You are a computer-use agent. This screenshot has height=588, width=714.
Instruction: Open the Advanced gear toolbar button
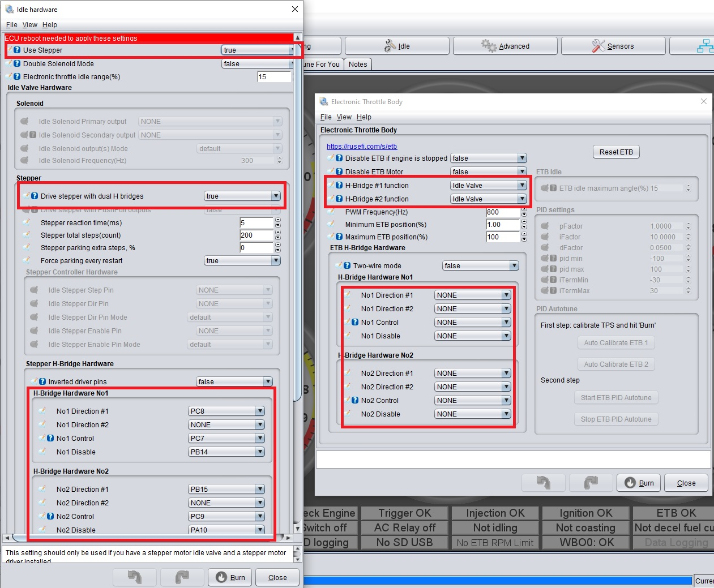point(505,46)
